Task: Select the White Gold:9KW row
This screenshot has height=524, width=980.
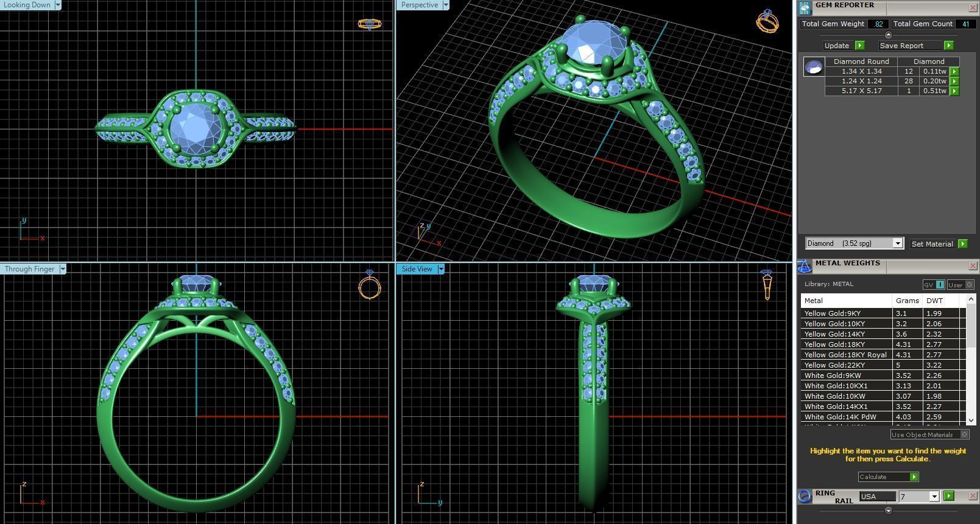Action: pyautogui.click(x=883, y=376)
